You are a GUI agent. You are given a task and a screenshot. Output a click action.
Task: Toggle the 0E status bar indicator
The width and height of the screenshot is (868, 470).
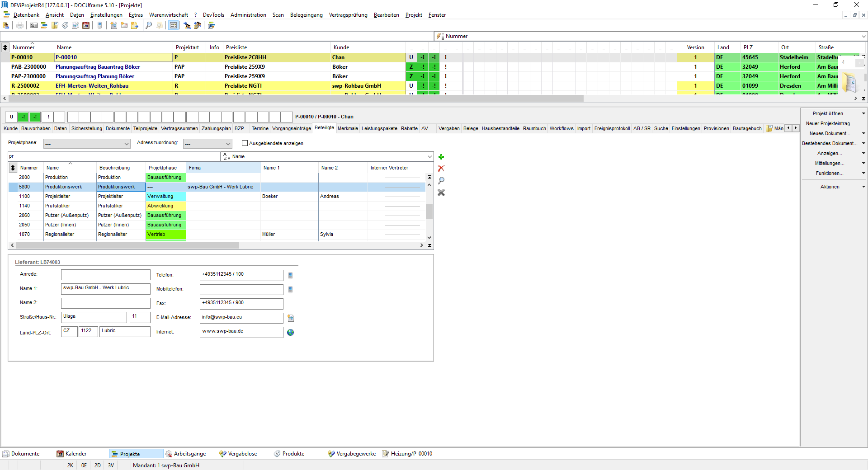(x=84, y=465)
